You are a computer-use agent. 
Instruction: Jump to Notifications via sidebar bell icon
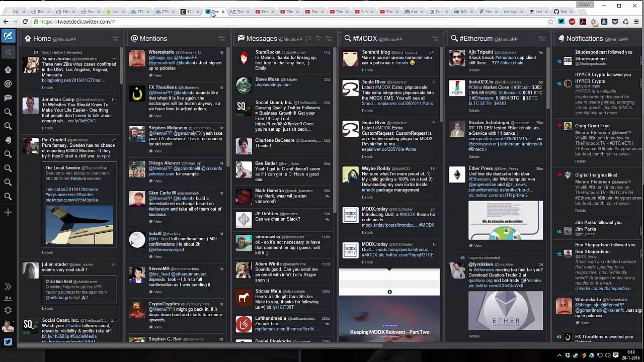point(8,140)
